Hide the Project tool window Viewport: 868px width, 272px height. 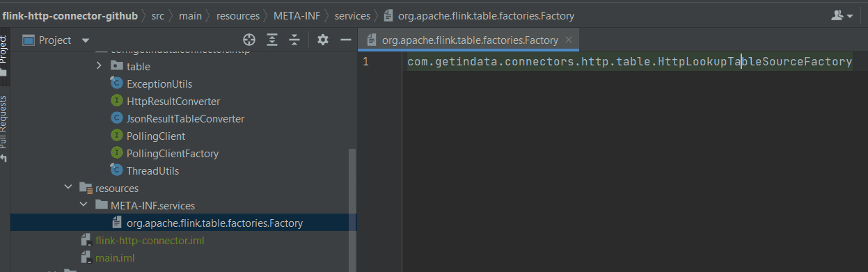(x=345, y=40)
